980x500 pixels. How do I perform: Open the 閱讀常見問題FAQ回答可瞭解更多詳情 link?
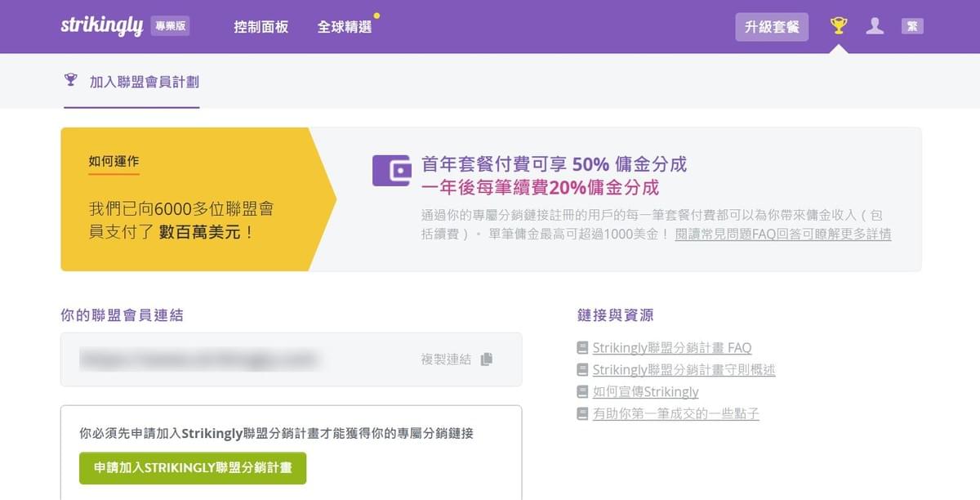[x=783, y=234]
